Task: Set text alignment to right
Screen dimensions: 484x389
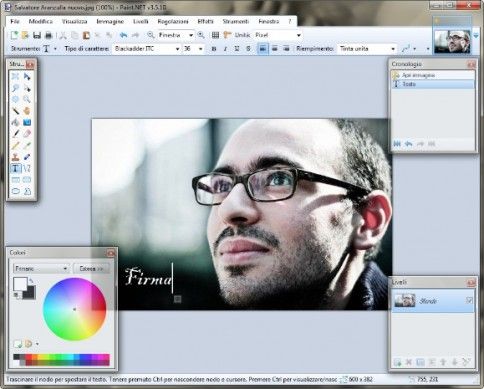Action: [x=286, y=49]
